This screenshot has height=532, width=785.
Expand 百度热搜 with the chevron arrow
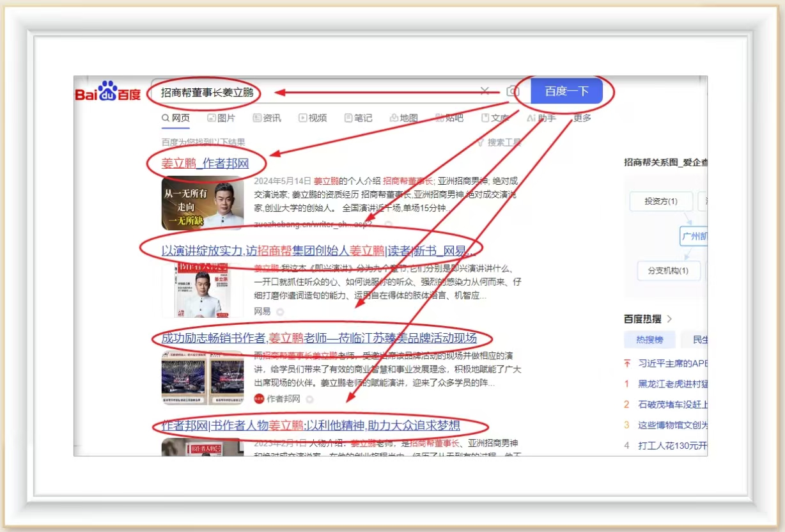click(x=669, y=318)
